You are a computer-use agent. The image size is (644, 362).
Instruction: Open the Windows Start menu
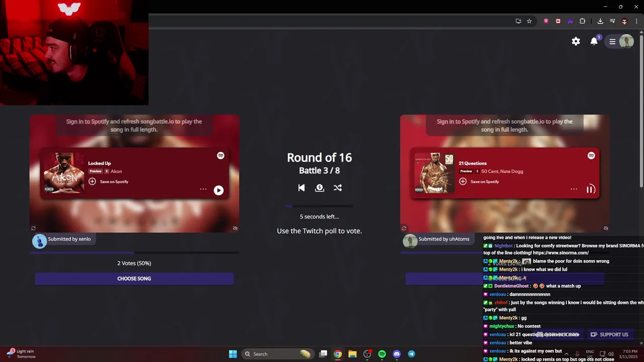tap(233, 354)
